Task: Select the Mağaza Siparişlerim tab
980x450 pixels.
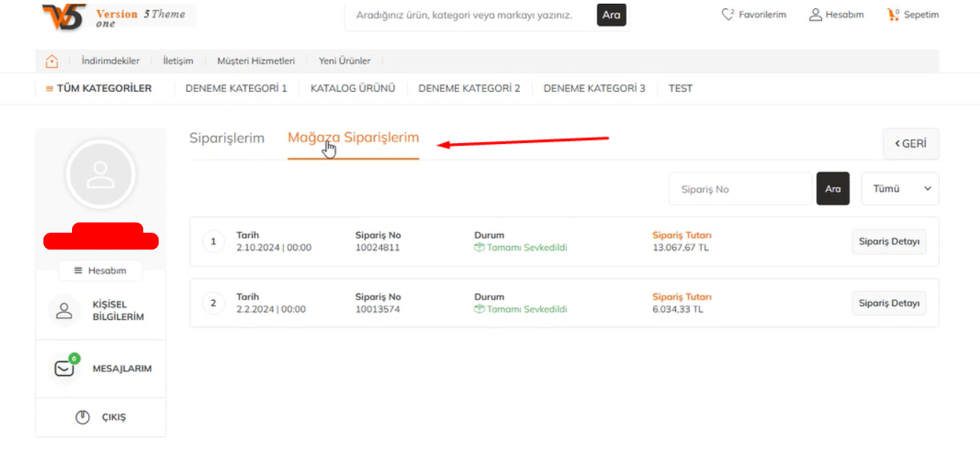Action: point(353,137)
